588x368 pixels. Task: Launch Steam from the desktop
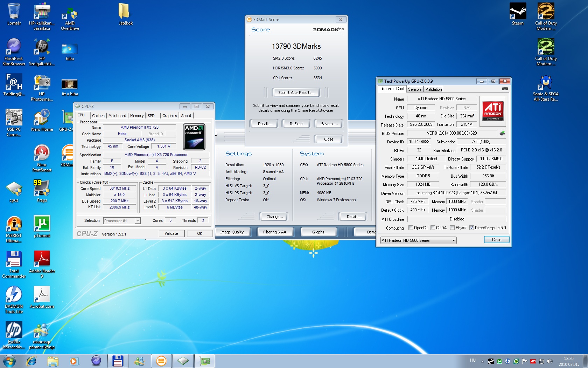point(518,14)
